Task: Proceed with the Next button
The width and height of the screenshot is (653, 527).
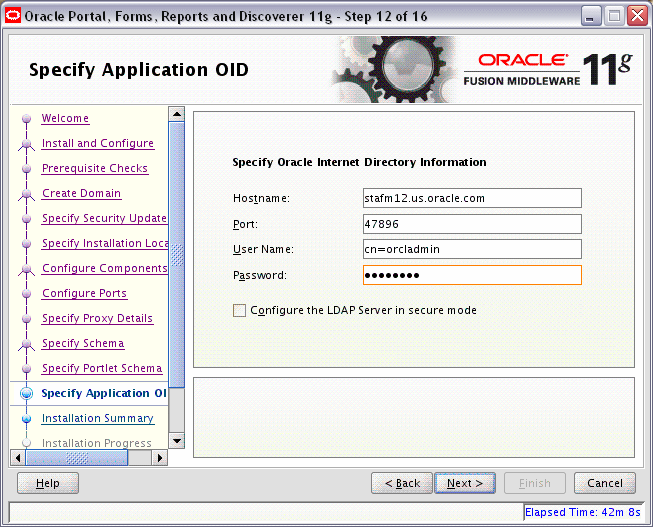Action: (465, 483)
